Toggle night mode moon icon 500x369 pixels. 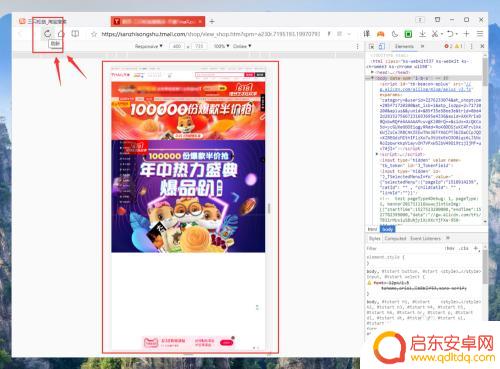395,34
